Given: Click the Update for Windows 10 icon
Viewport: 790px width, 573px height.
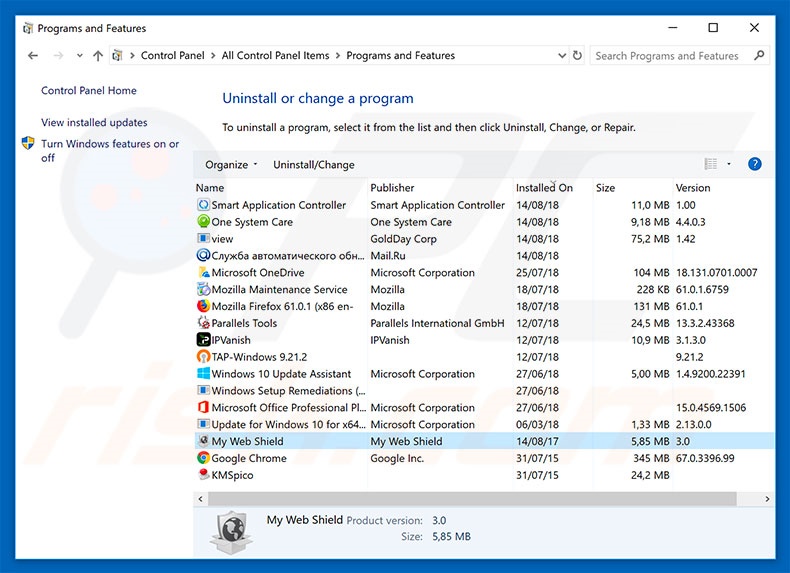Looking at the screenshot, I should coord(203,424).
